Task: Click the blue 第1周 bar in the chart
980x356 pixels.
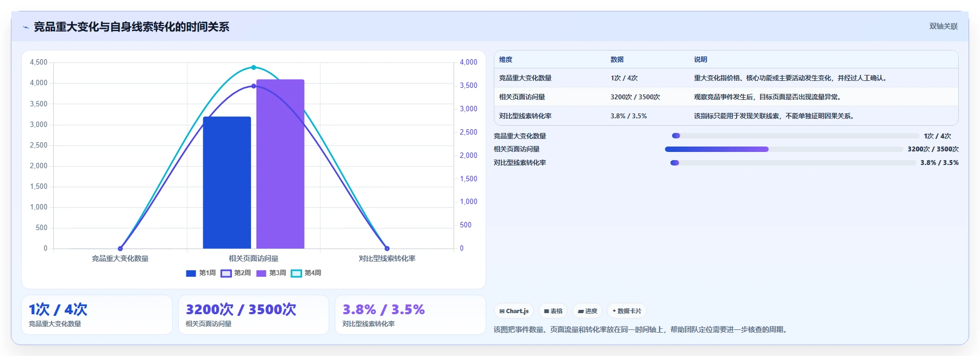Action: pos(227,182)
